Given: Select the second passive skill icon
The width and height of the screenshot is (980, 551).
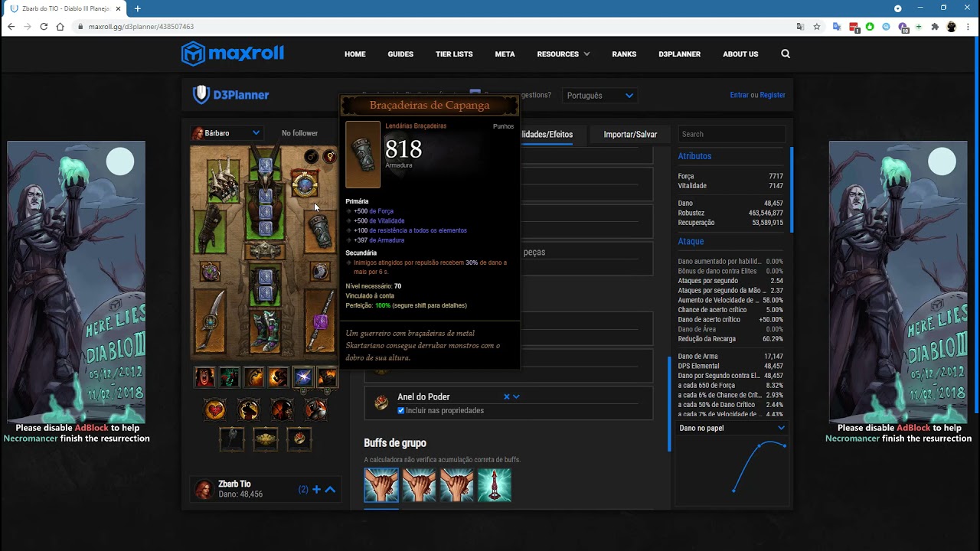Looking at the screenshot, I should point(248,410).
